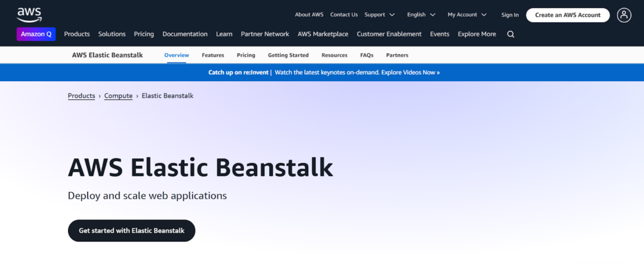
Task: Switch to the FAQs tab
Action: point(367,55)
